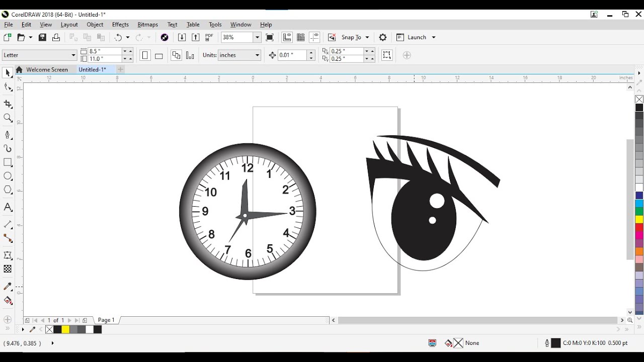Viewport: 644px width, 362px height.
Task: Publish to PDF
Action: pos(209,37)
